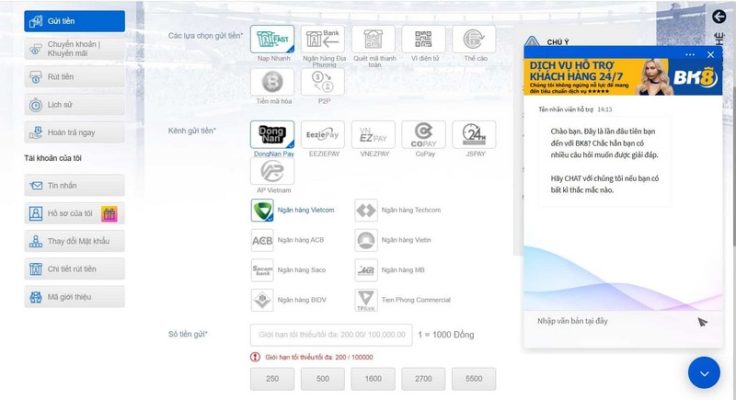This screenshot has height=400, width=736.
Task: Choose AP Vietnam channel
Action: 273,171
